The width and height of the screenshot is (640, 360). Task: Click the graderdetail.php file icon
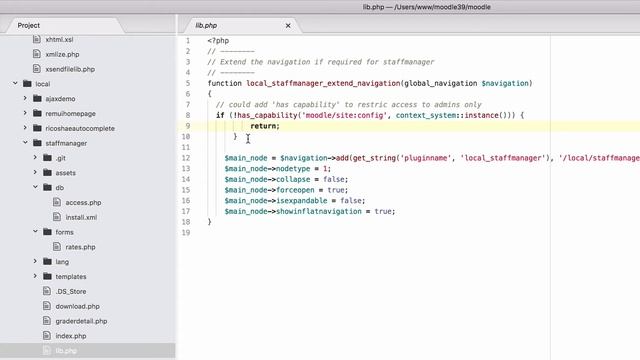tap(47, 321)
